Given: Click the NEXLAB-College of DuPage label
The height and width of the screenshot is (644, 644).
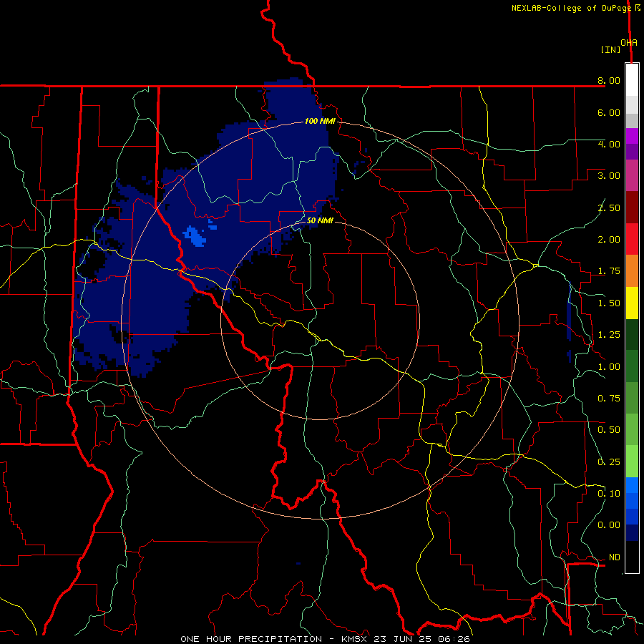Looking at the screenshot, I should 571,8.
